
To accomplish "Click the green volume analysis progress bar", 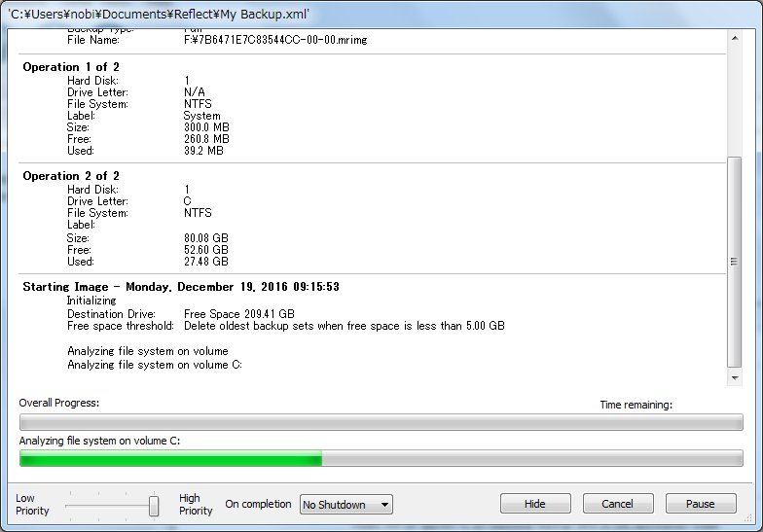I will click(381, 458).
